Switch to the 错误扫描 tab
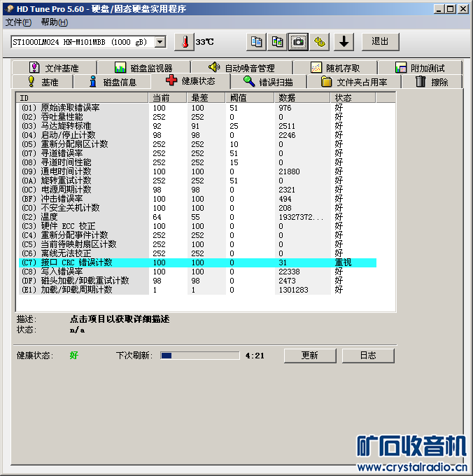This screenshot has height=476, width=473. tap(269, 82)
